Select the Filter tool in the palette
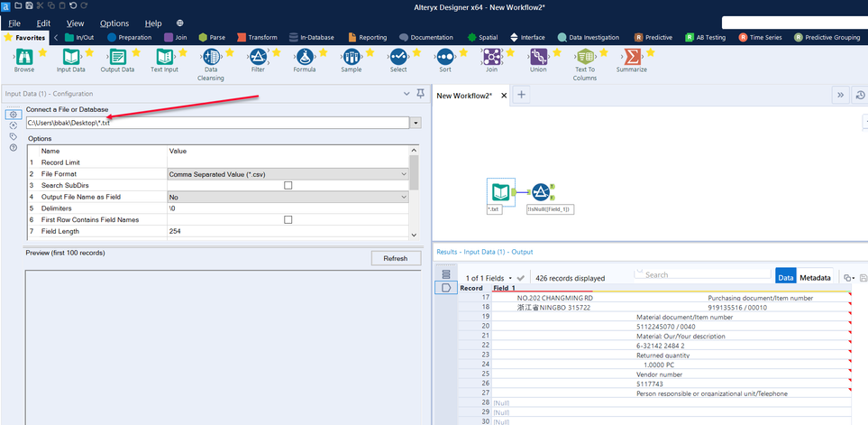 258,57
